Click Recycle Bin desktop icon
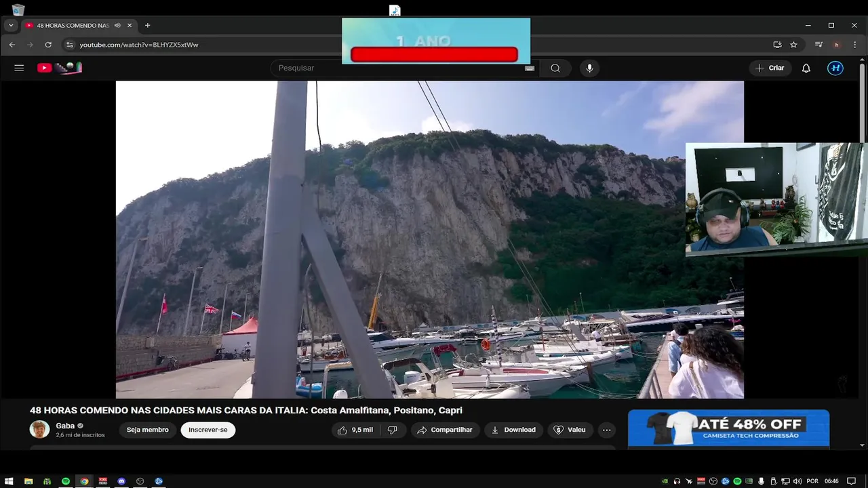868x488 pixels. [18, 9]
